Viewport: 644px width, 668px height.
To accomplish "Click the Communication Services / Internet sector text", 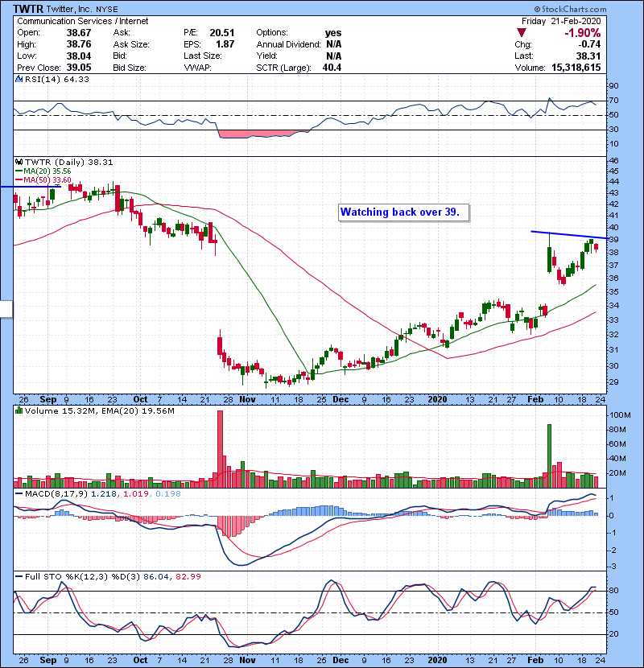I will (x=83, y=21).
